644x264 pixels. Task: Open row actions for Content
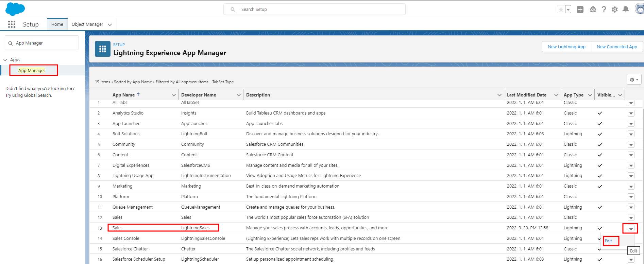click(x=631, y=155)
